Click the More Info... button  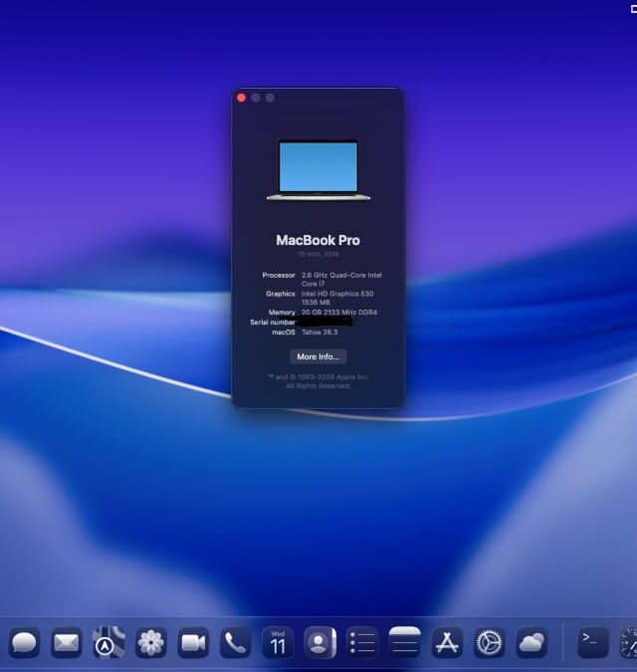click(x=318, y=356)
